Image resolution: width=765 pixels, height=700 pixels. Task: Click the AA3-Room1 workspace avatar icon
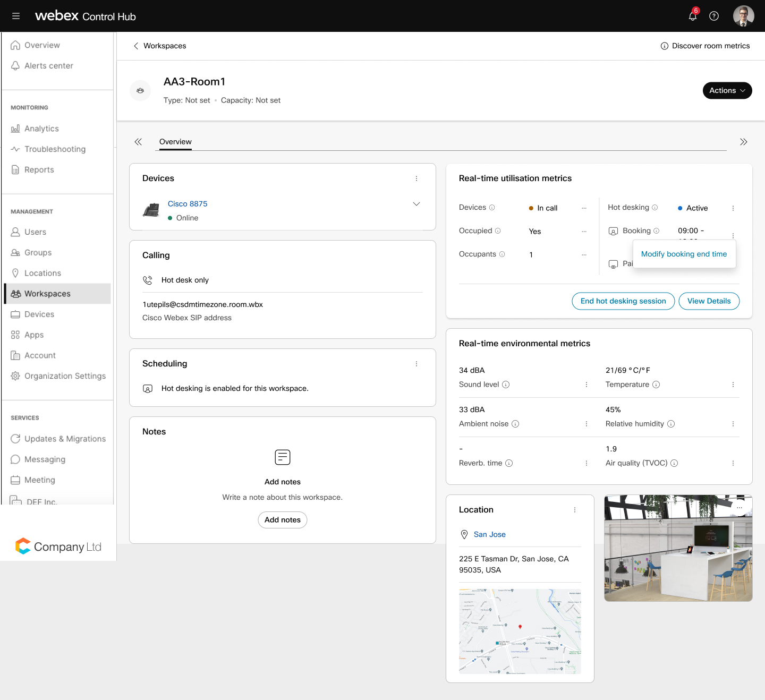140,90
